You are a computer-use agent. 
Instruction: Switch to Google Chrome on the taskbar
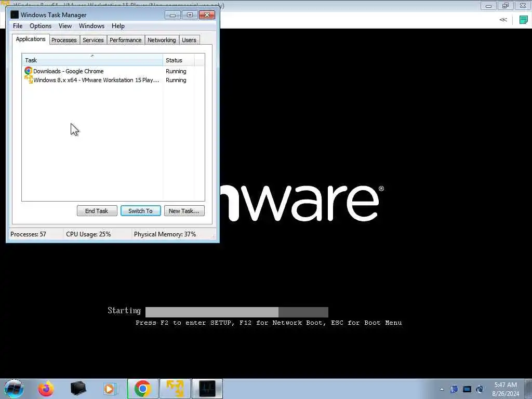click(x=142, y=389)
